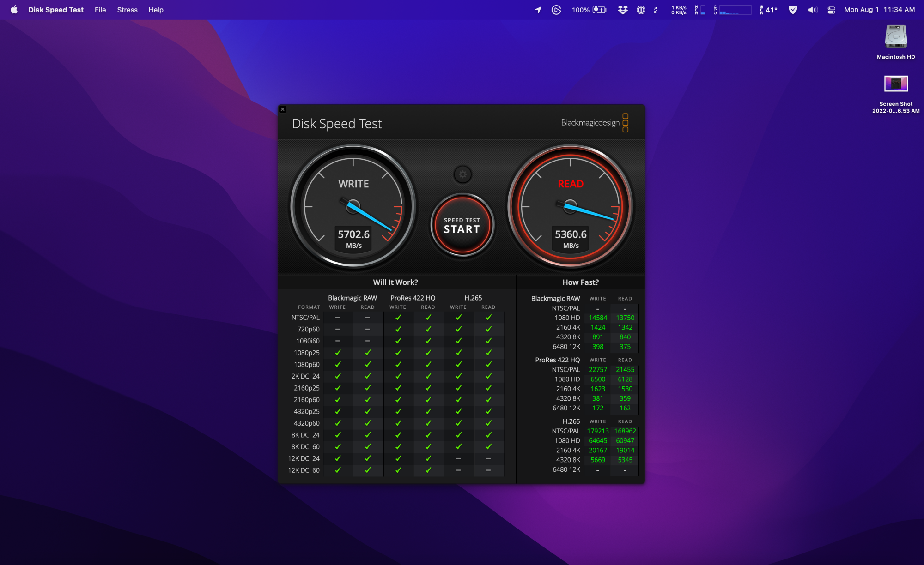Close the Disk Speed Test window

(x=283, y=109)
